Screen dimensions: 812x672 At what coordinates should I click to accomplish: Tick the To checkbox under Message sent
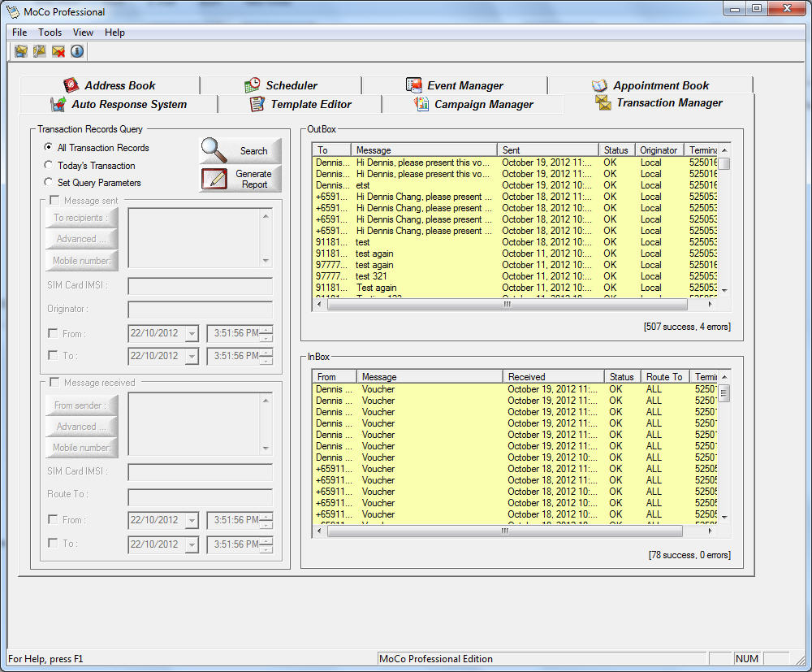52,355
